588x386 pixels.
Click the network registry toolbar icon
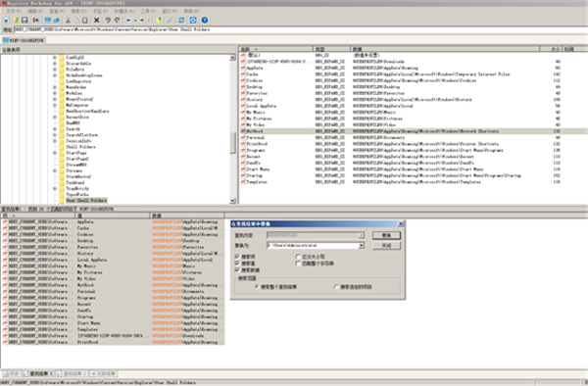coord(56,21)
